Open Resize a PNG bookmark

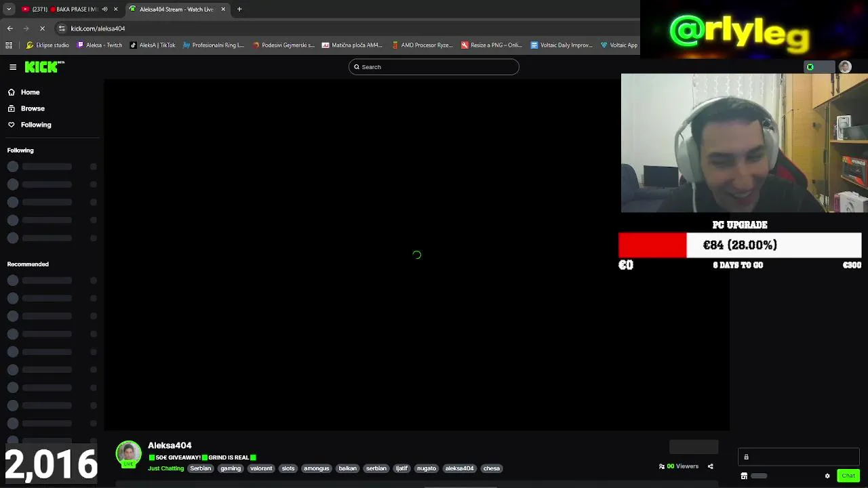[x=492, y=45]
